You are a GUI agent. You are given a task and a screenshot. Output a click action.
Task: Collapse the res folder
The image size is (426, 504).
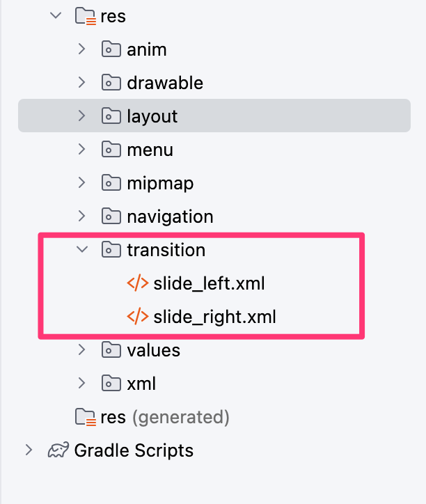(56, 16)
